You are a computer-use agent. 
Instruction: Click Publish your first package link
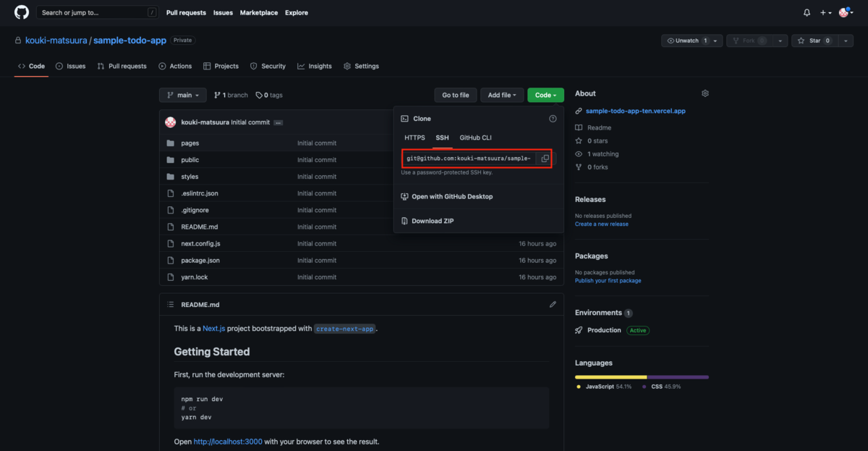pyautogui.click(x=608, y=281)
